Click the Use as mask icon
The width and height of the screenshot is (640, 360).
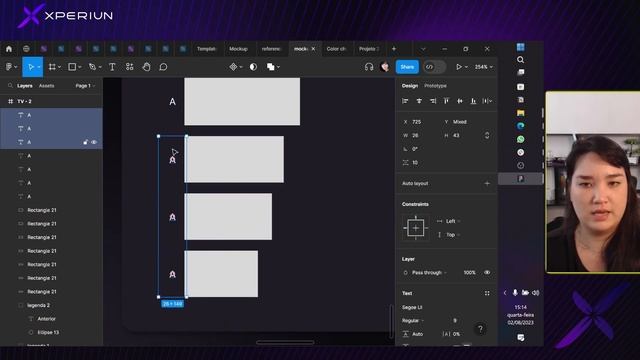[x=253, y=67]
